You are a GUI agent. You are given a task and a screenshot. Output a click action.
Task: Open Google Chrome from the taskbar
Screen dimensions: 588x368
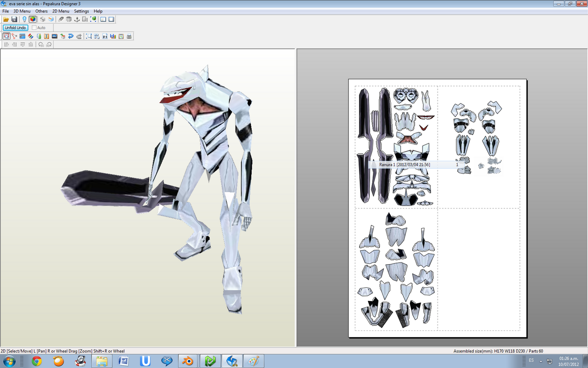pos(37,361)
